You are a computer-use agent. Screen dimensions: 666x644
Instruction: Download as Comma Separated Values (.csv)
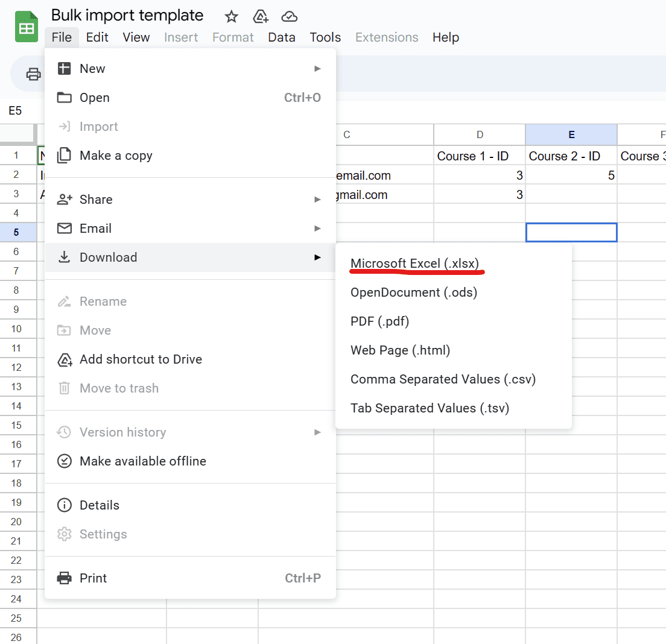coord(453,379)
